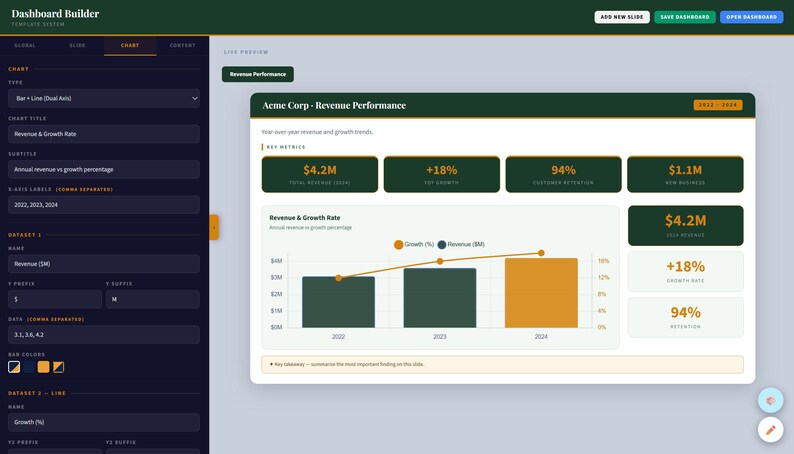Screen dimensions: 794x454
Task: Open the palette theme floating button
Action: coord(770,400)
